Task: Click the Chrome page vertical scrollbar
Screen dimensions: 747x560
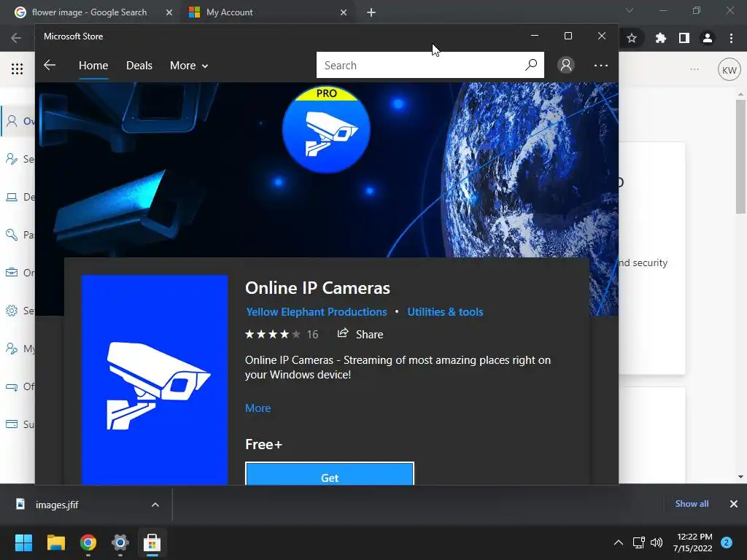Action: (740, 157)
